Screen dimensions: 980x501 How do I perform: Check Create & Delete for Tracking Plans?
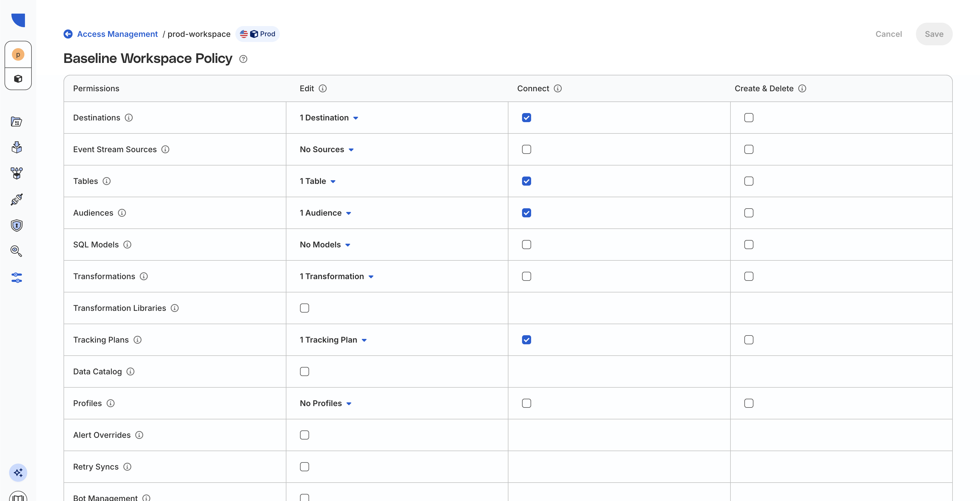click(748, 340)
